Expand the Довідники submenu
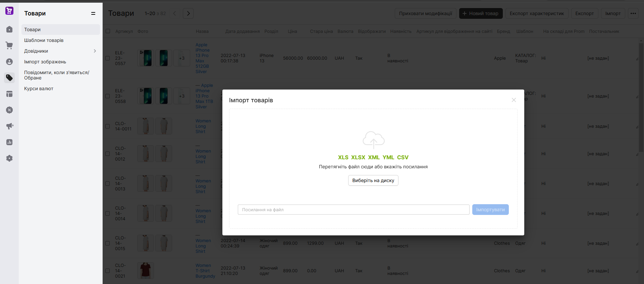This screenshot has height=284, width=644. tap(95, 51)
